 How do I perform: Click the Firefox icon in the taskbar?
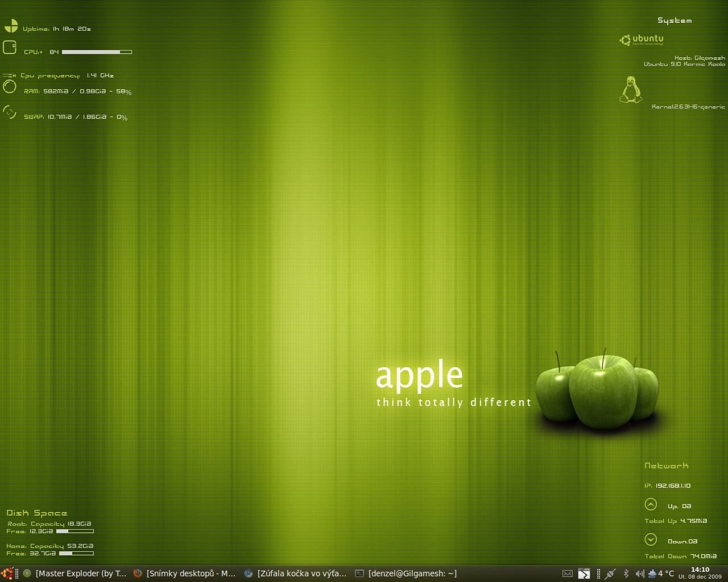coord(138,573)
